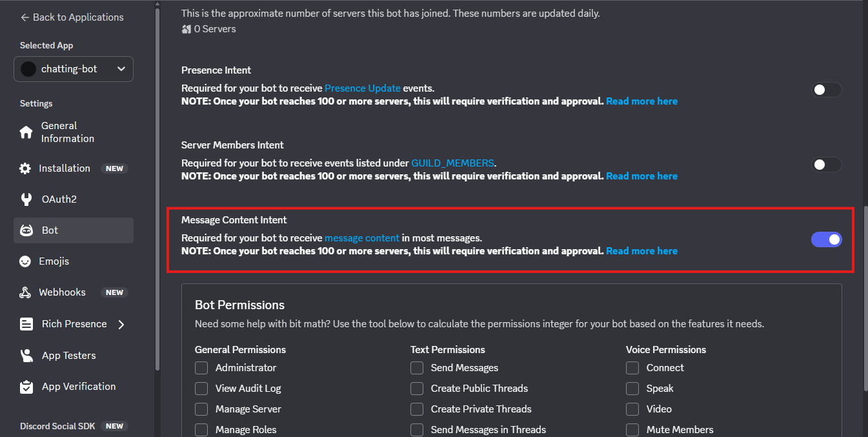Screen dimensions: 868x437
Task: Follow the GUILD_MEMBERS link
Action: 452,163
